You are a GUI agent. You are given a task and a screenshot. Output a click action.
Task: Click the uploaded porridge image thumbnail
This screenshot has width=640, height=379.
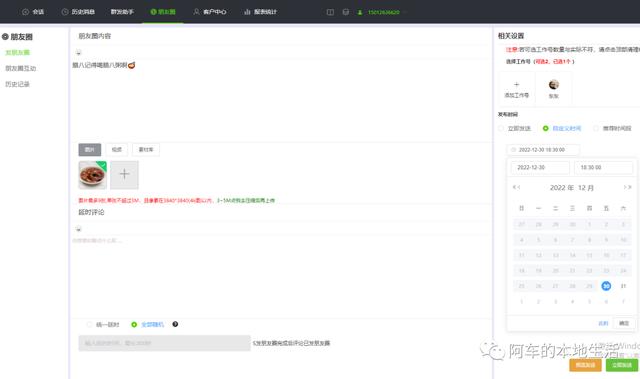(x=93, y=175)
